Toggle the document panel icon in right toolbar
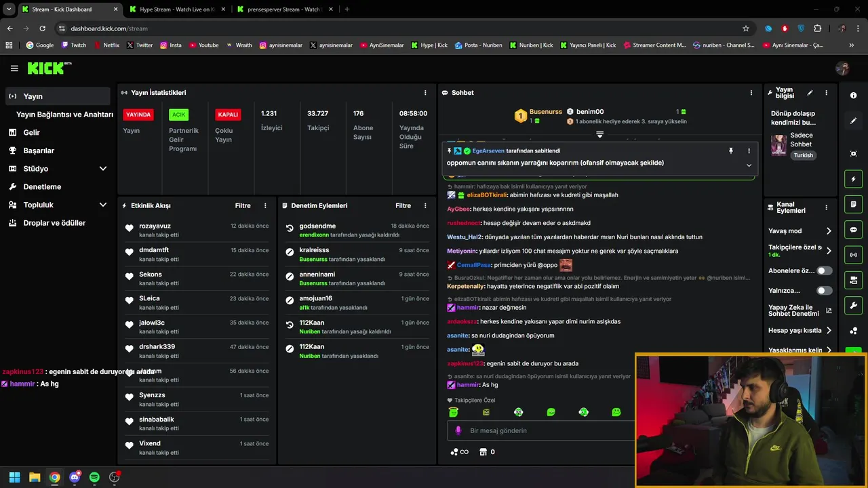868x488 pixels. pos(853,204)
